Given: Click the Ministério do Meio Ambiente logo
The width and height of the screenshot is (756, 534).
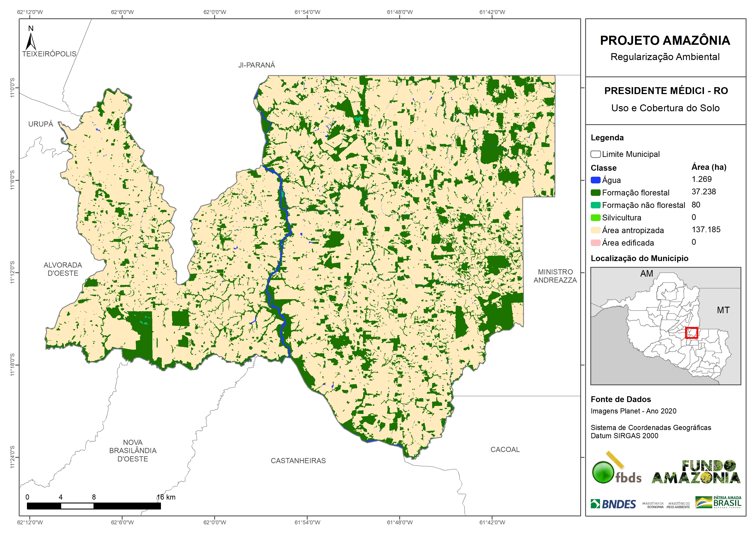Looking at the screenshot, I should click(x=678, y=505).
